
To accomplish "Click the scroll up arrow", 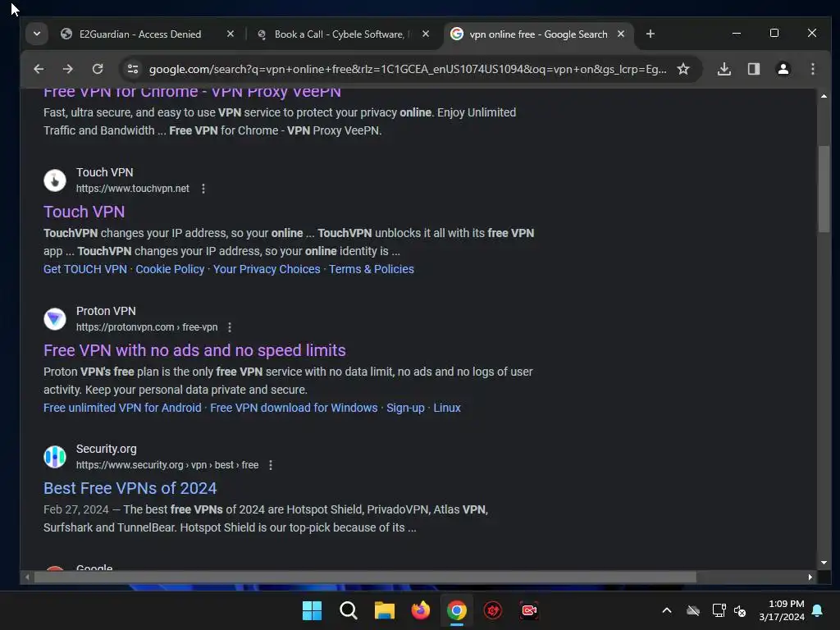I will 824,97.
